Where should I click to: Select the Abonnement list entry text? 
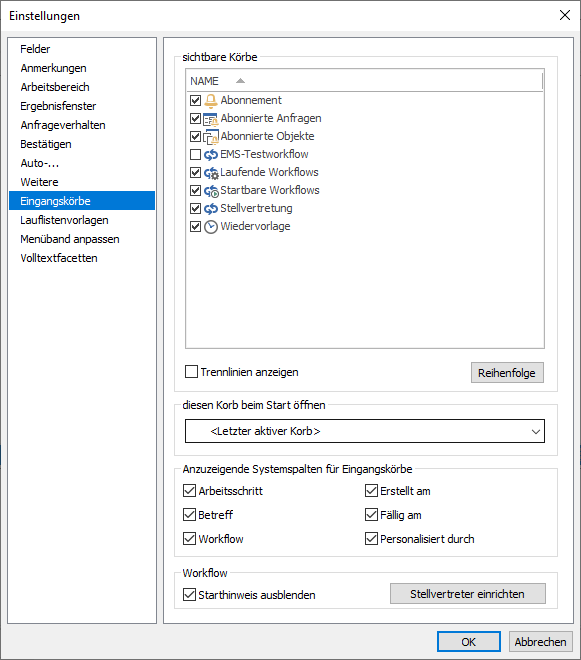pyautogui.click(x=251, y=100)
